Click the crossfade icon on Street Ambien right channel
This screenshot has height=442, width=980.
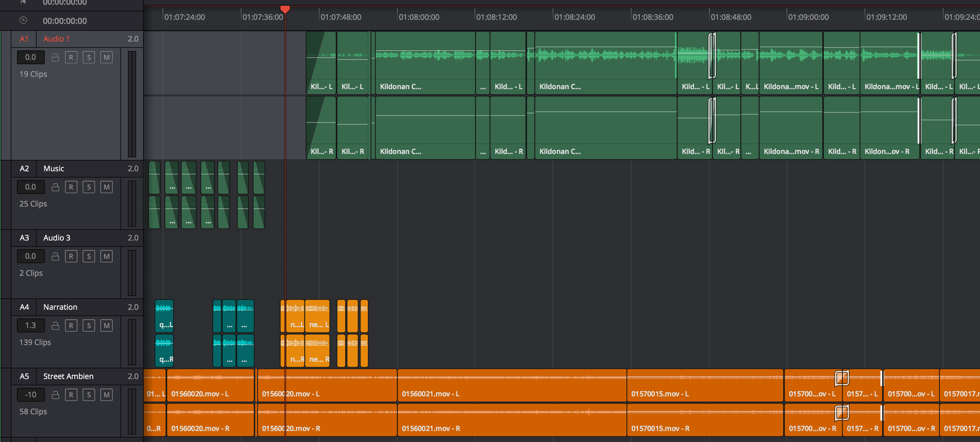click(842, 413)
